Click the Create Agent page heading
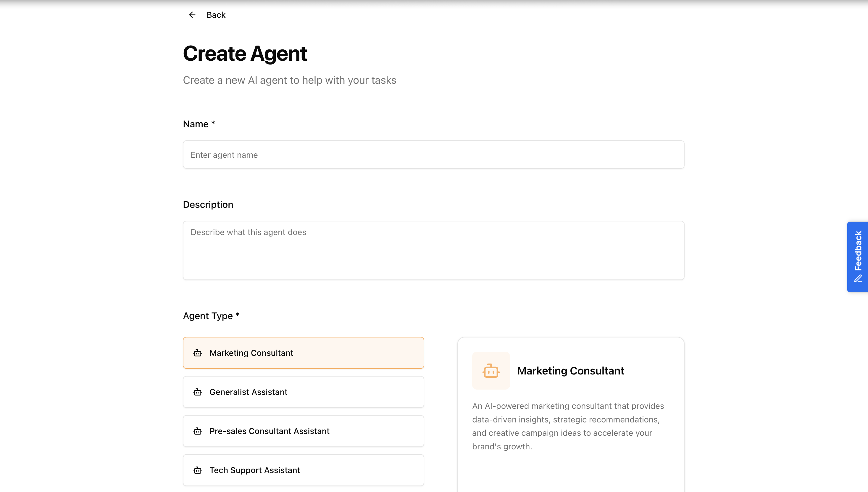The height and width of the screenshot is (492, 868). pos(245,53)
